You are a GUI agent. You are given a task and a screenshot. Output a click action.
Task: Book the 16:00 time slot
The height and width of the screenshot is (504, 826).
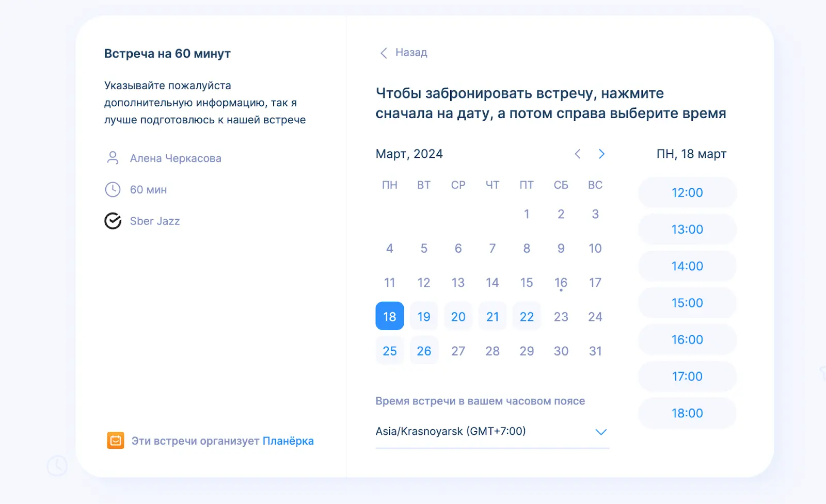coord(687,339)
